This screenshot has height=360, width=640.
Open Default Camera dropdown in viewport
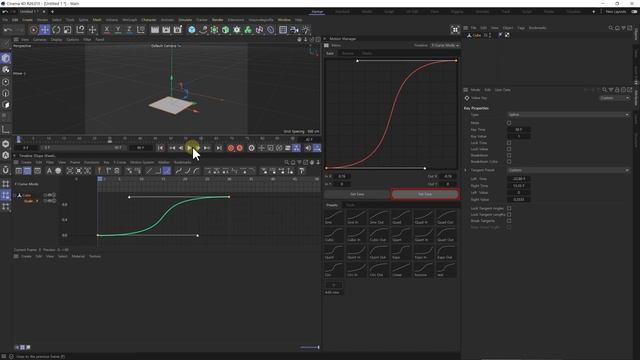tap(166, 46)
